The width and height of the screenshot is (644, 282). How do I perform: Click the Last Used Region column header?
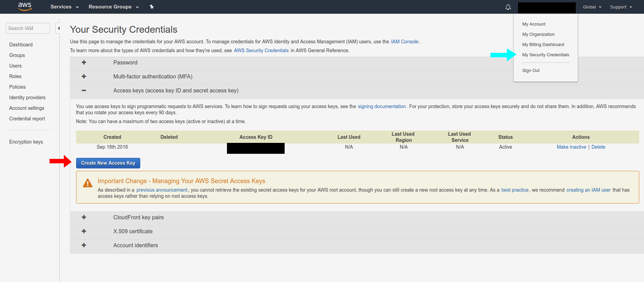pos(403,137)
